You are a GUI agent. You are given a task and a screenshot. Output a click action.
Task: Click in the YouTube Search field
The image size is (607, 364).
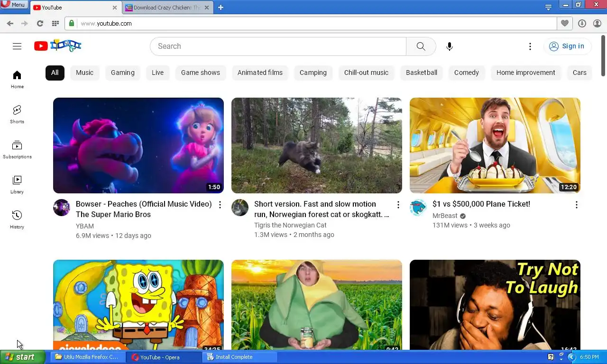point(278,46)
